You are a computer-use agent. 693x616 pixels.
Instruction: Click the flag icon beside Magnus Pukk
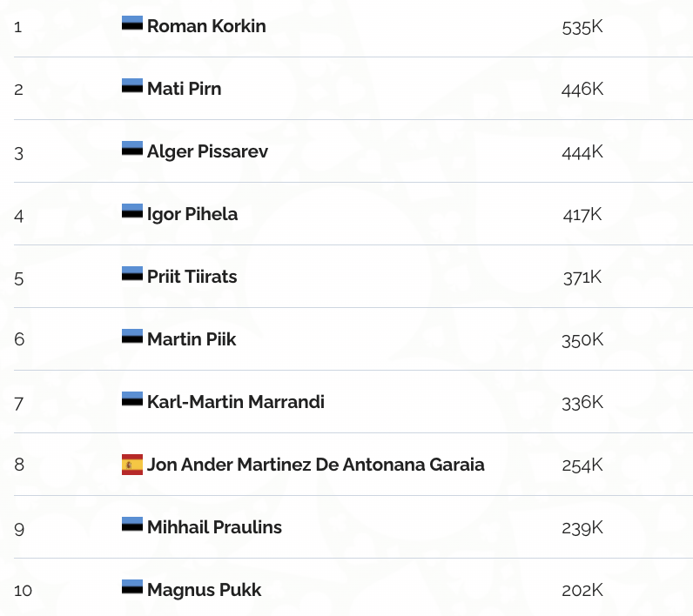pyautogui.click(x=132, y=587)
